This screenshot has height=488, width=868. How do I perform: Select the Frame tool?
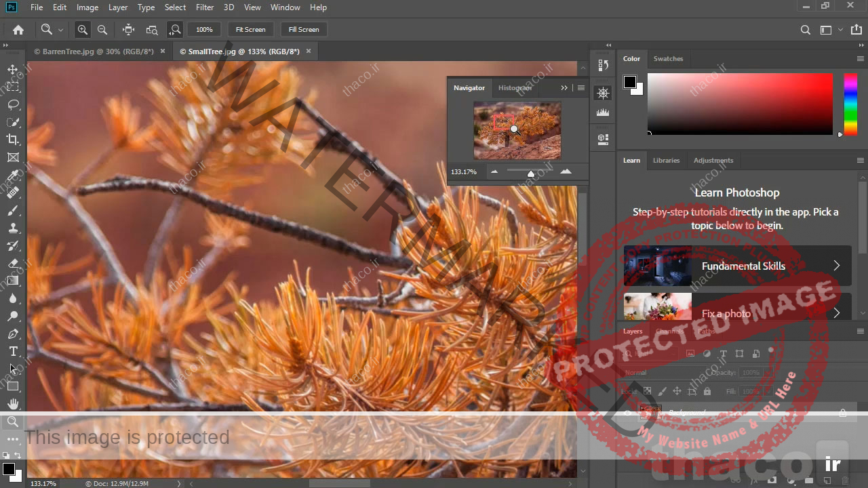click(13, 157)
